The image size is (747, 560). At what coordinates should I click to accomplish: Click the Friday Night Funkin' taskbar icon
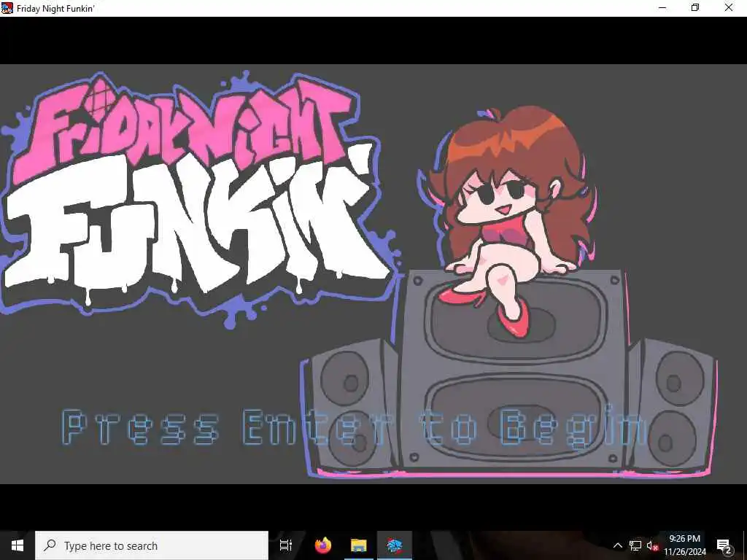[x=395, y=545]
